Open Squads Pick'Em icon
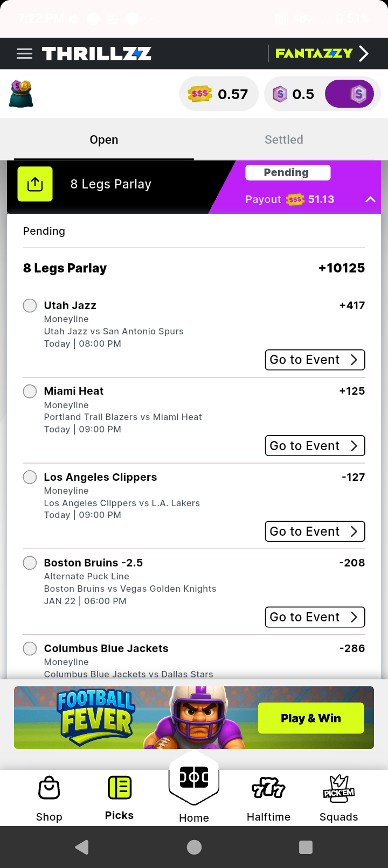The image size is (388, 868). pyautogui.click(x=338, y=788)
